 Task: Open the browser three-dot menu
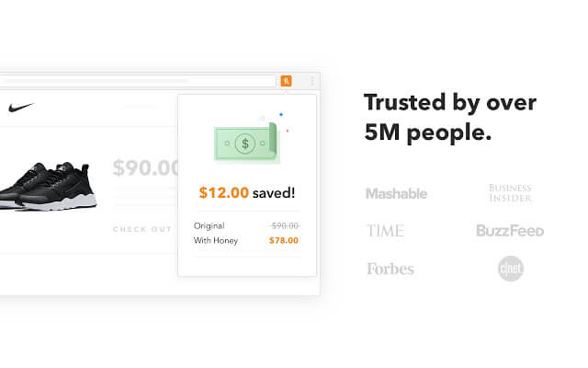pyautogui.click(x=312, y=81)
